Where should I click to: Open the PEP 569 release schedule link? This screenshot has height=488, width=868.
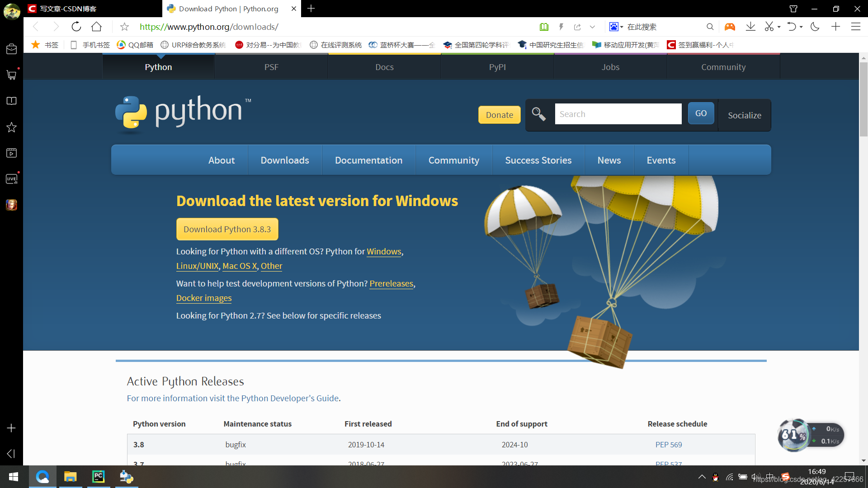669,445
